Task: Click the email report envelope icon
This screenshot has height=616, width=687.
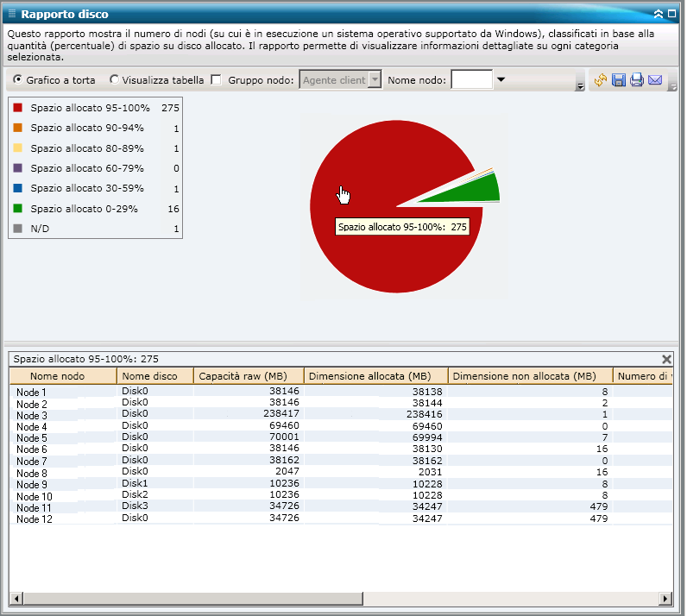Action: pos(655,80)
